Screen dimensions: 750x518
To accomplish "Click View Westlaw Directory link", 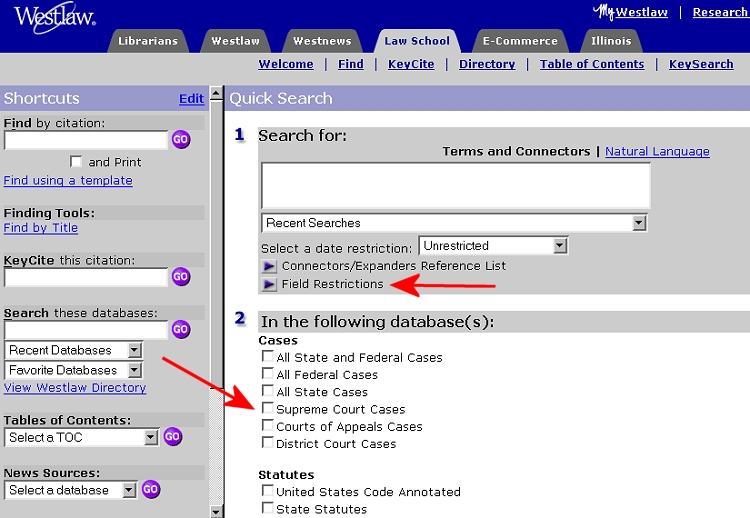I will (75, 387).
